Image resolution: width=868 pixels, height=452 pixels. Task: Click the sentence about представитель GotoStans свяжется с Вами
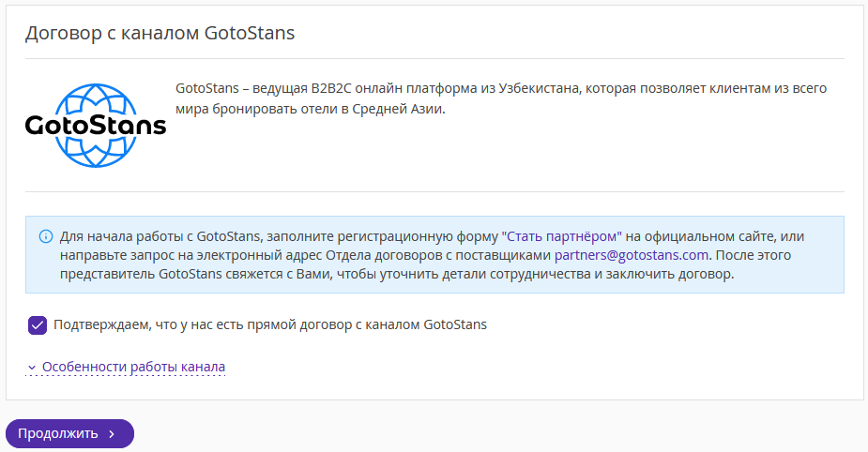click(397, 274)
